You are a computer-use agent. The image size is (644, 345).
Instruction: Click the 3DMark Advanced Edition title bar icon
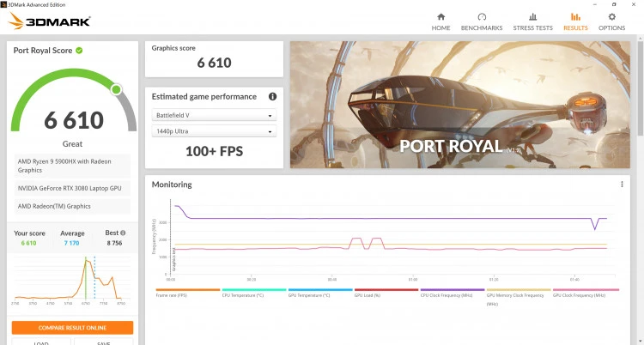(4, 4)
